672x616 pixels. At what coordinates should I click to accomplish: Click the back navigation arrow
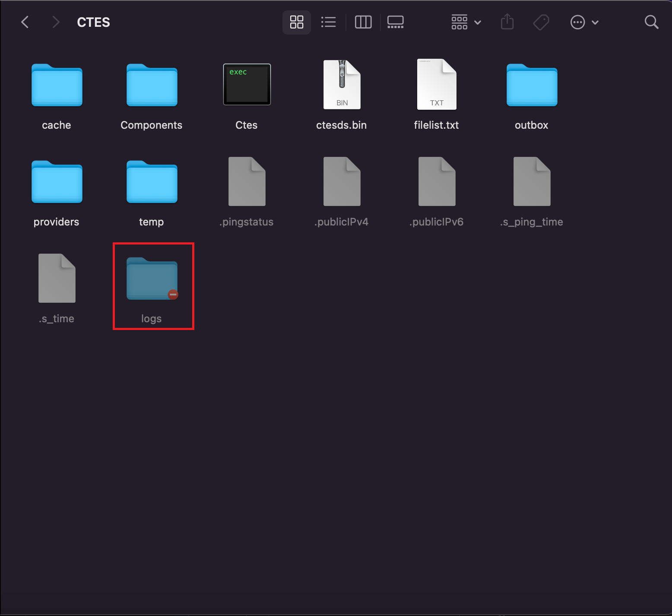[25, 22]
